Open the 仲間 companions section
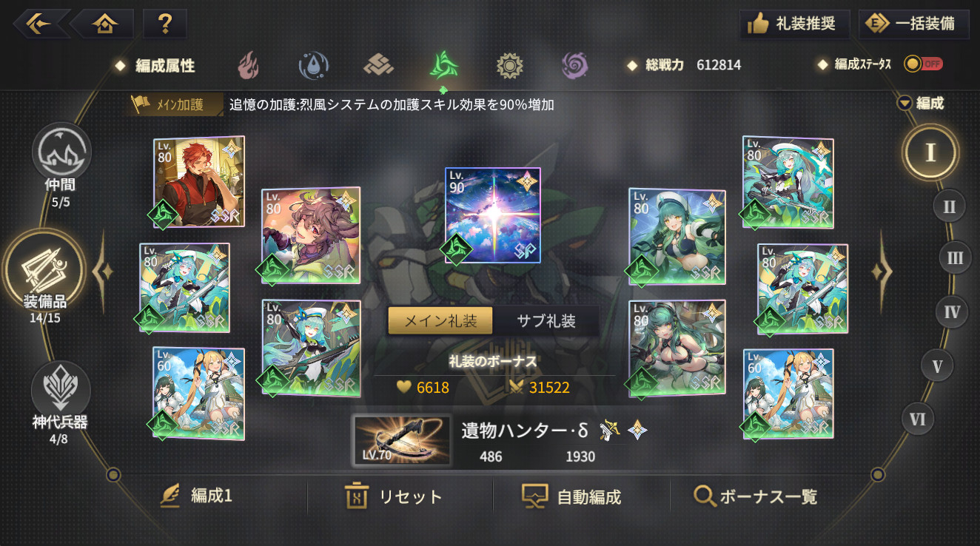 (x=61, y=165)
